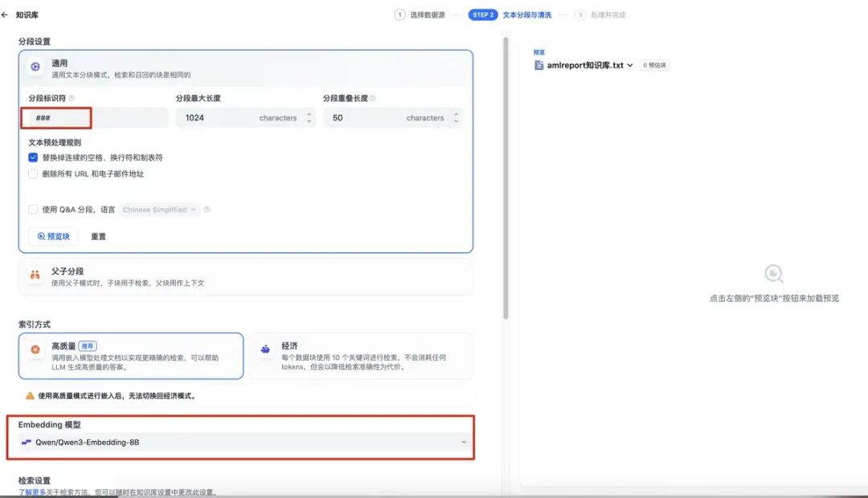The height and width of the screenshot is (498, 868).
Task: Click the help icon next to 分段标识符
Action: click(72, 98)
